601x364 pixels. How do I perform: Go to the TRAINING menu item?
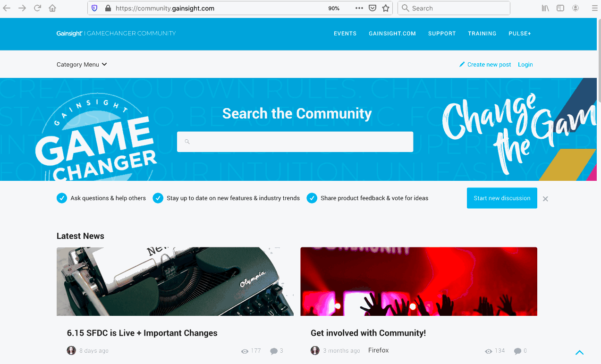[482, 34]
